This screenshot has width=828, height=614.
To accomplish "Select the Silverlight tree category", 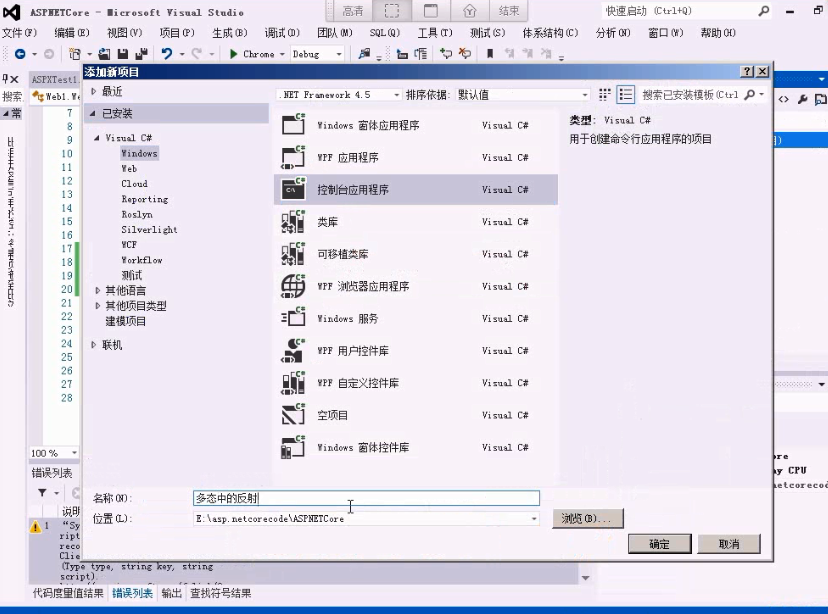I will (x=149, y=230).
